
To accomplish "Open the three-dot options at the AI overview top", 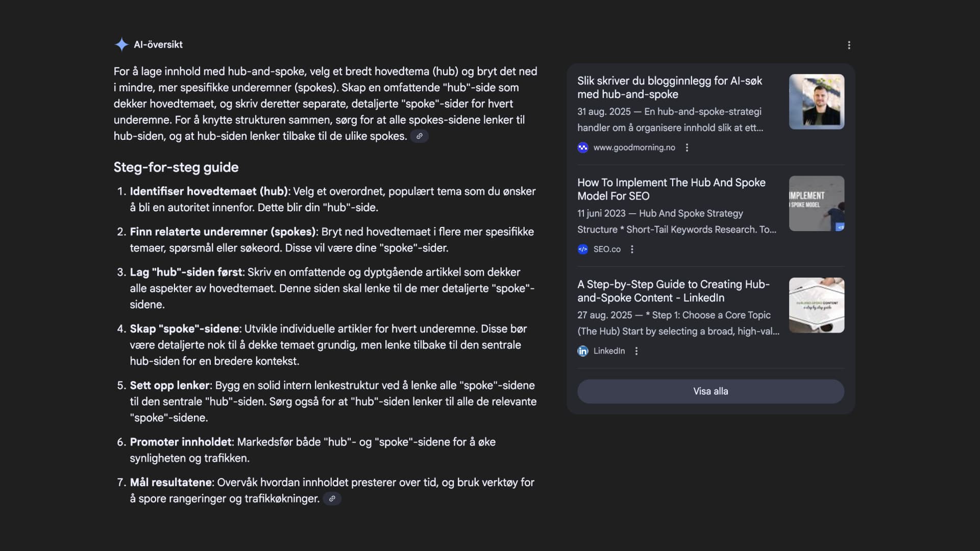I will tap(849, 45).
